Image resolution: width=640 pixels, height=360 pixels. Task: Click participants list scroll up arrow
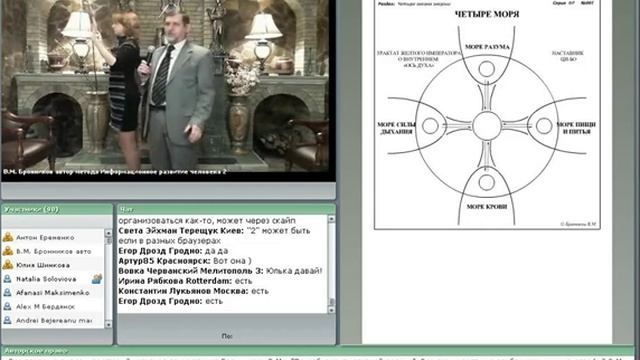point(108,233)
